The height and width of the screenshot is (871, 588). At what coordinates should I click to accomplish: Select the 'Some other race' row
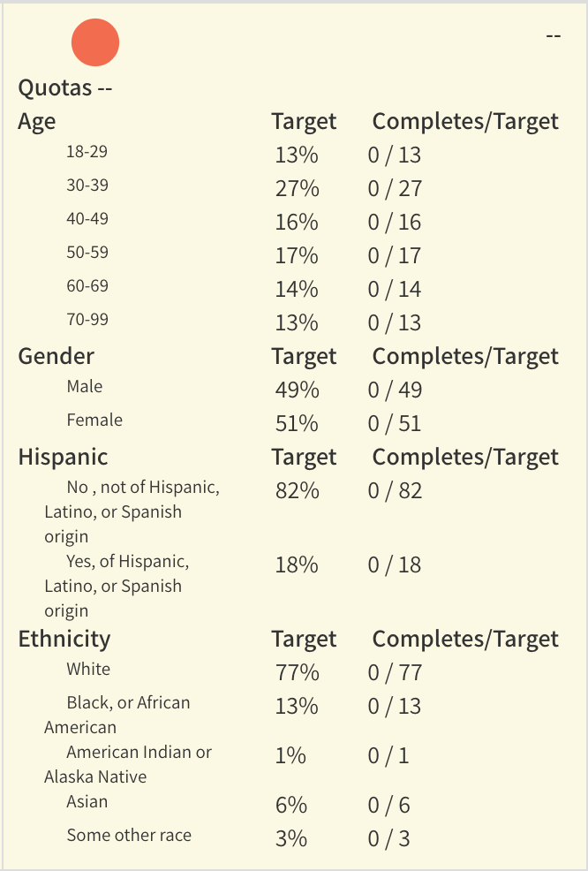[129, 836]
